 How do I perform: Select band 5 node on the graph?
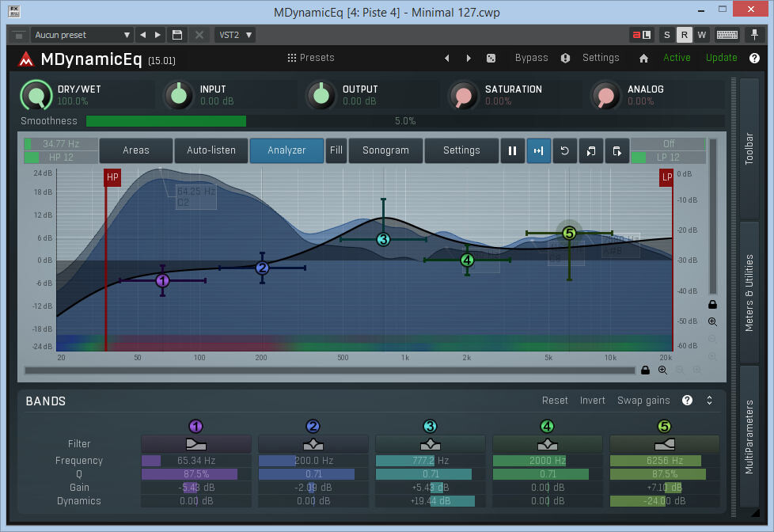click(x=569, y=233)
